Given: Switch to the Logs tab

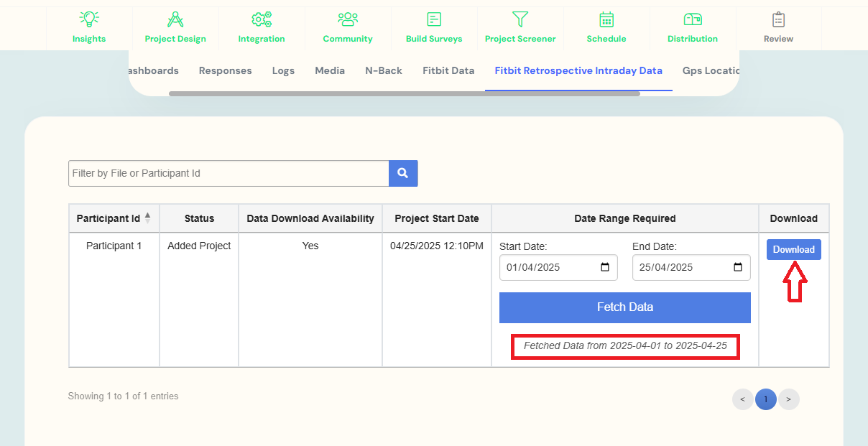Looking at the screenshot, I should [283, 70].
